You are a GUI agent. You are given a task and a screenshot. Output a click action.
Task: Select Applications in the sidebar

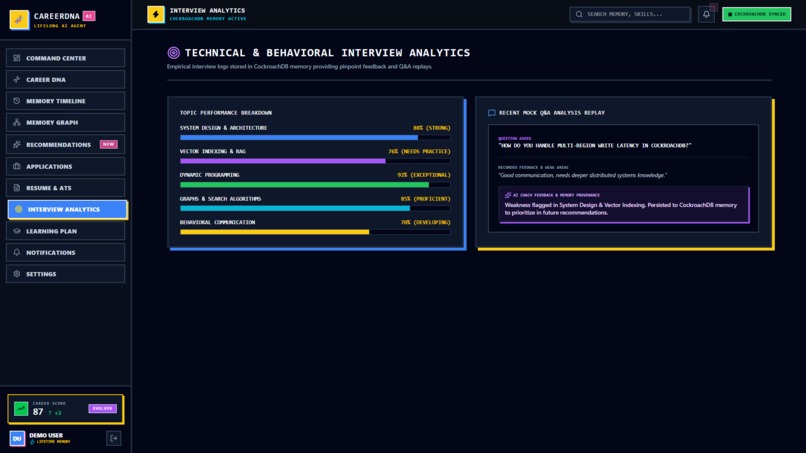(65, 167)
